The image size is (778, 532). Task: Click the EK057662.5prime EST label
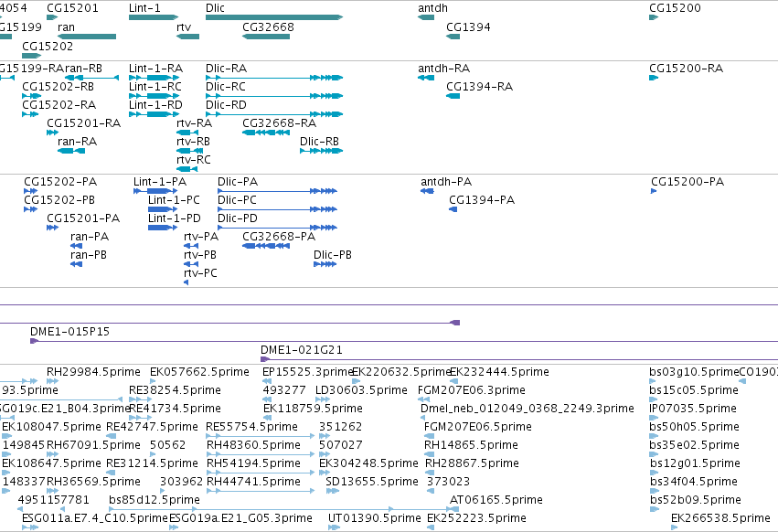(x=199, y=372)
